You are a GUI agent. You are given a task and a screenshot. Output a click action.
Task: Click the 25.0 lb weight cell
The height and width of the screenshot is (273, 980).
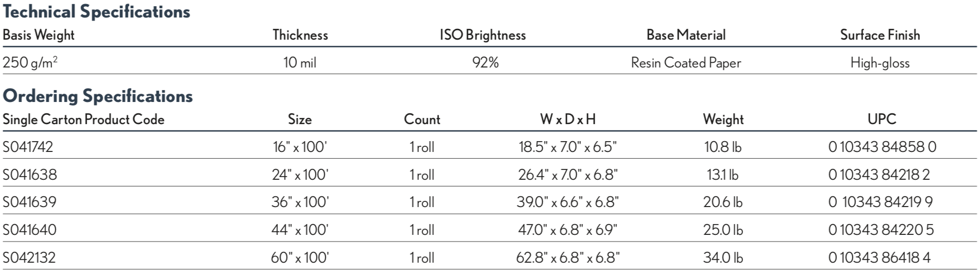coord(723,229)
